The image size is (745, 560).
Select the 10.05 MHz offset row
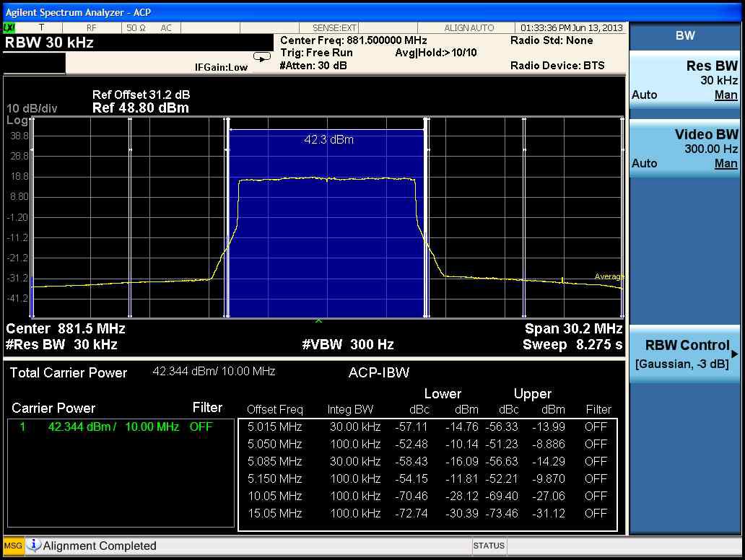tap(428, 496)
